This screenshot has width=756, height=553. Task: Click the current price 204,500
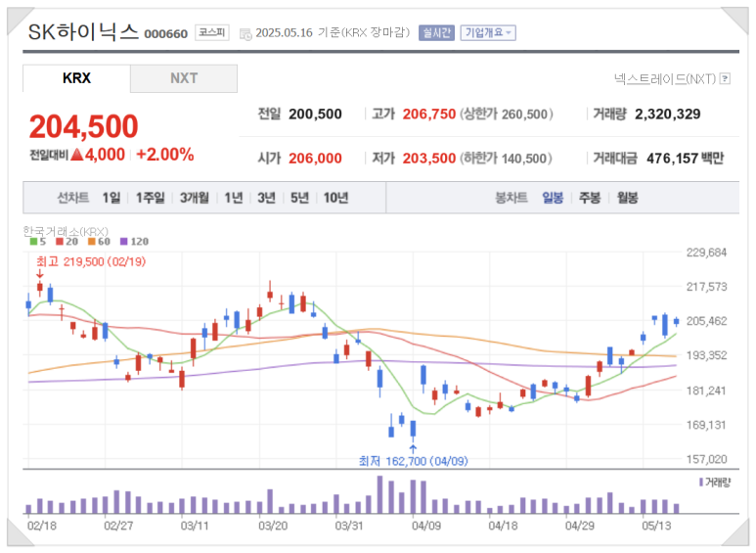[84, 126]
